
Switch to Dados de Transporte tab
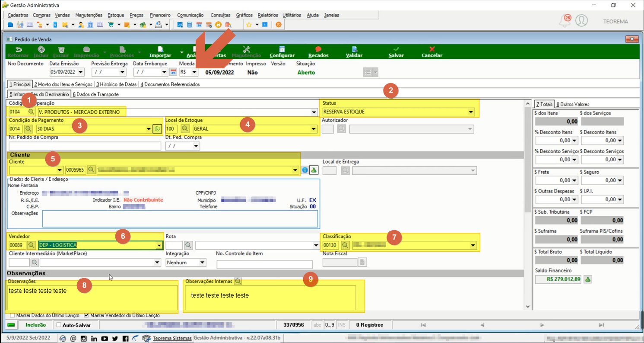pyautogui.click(x=95, y=94)
